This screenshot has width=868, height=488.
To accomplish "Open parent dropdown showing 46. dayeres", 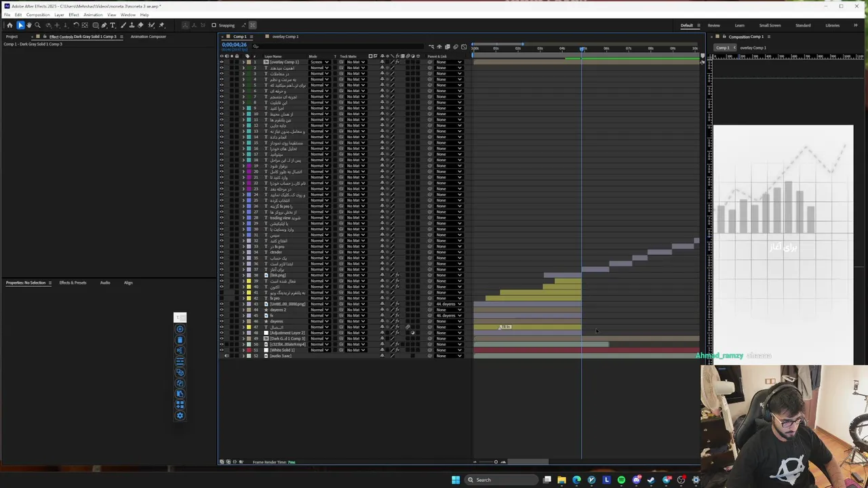I will coord(448,315).
